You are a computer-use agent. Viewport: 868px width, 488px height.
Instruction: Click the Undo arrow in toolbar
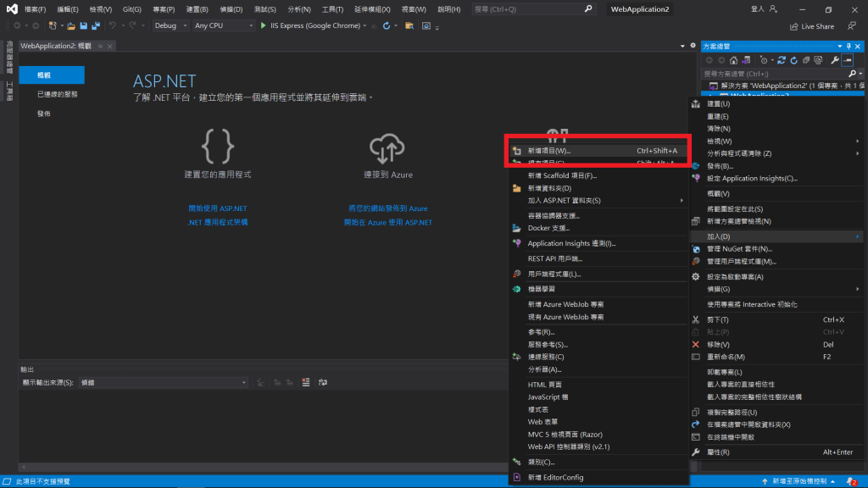click(113, 25)
